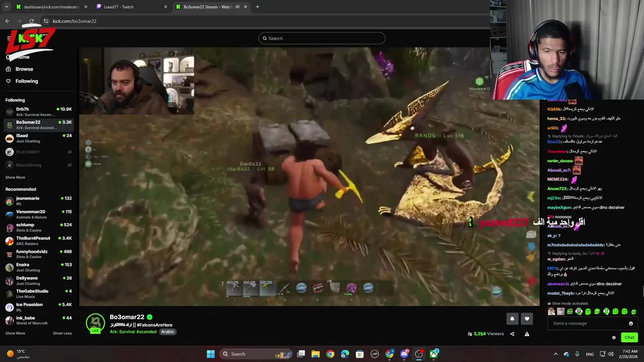Open recommended channel Ice Poseidon
644x362 pixels.
click(x=39, y=307)
